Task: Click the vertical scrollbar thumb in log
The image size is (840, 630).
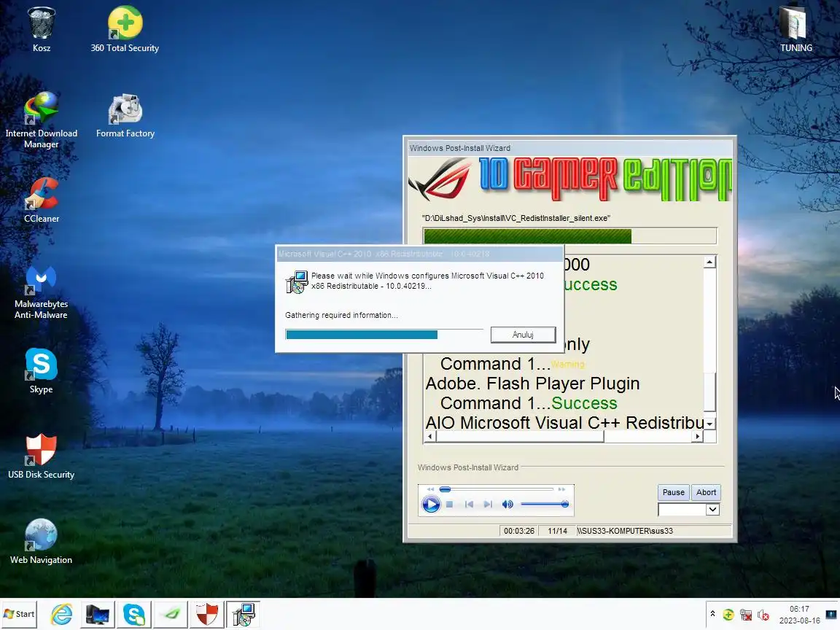Action: coord(709,392)
